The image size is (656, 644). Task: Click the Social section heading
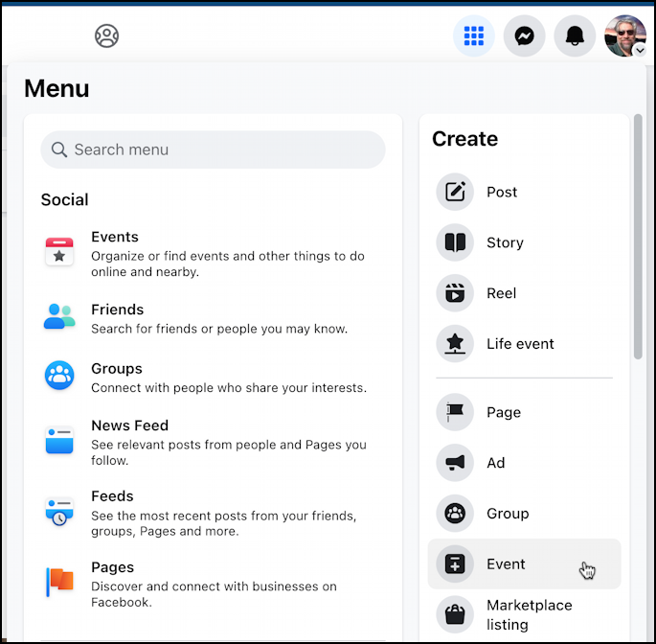(64, 199)
